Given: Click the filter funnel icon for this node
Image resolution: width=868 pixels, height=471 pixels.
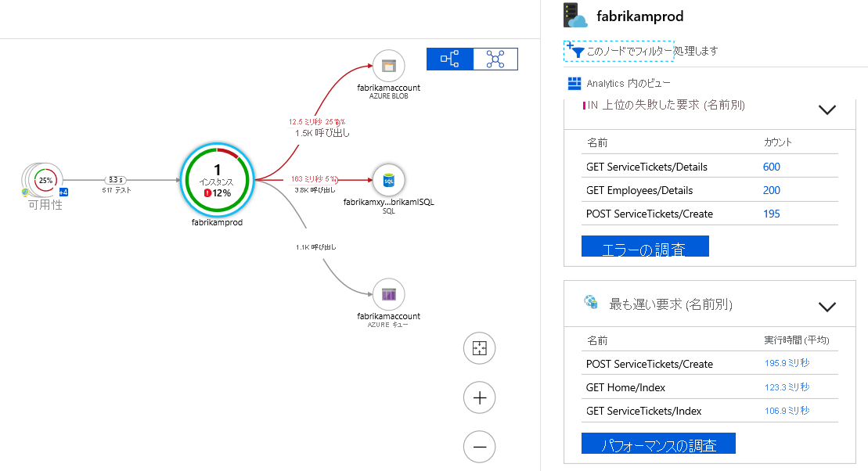Looking at the screenshot, I should click(578, 52).
